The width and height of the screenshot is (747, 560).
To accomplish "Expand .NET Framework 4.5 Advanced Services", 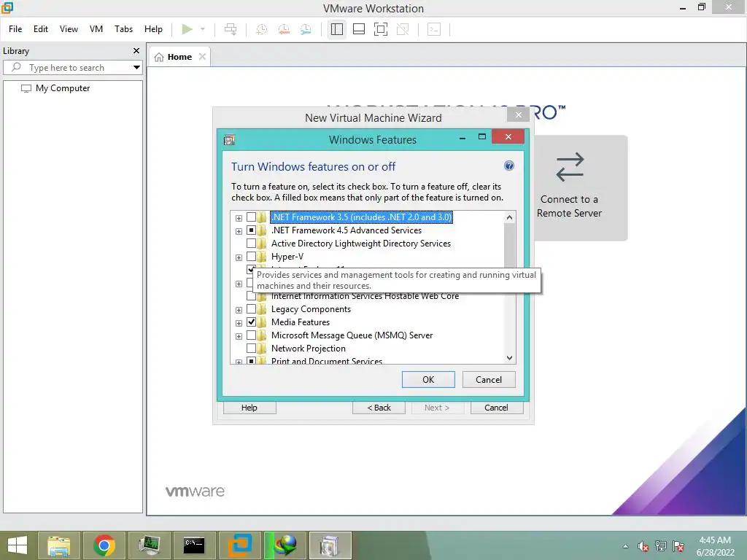I will [239, 231].
